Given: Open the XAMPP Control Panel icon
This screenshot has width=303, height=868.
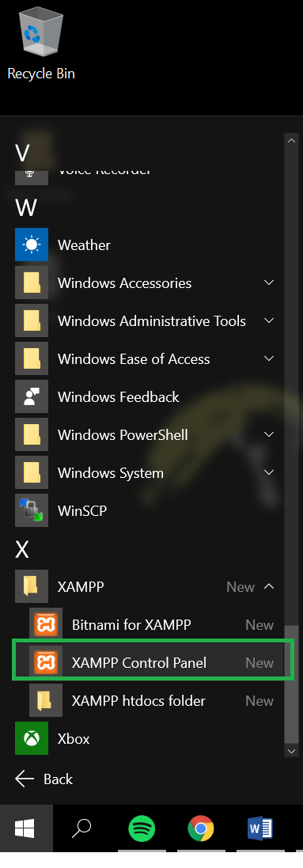Looking at the screenshot, I should pos(46,662).
